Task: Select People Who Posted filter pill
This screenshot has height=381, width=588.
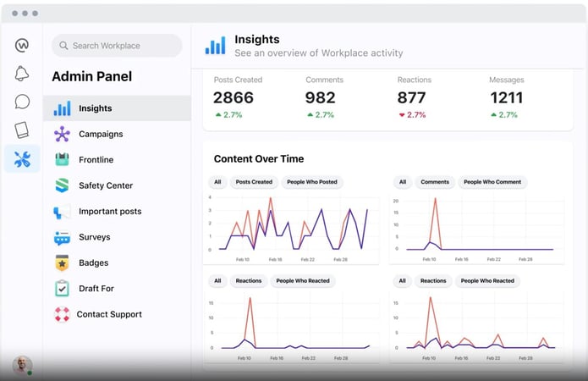Action: pyautogui.click(x=312, y=182)
